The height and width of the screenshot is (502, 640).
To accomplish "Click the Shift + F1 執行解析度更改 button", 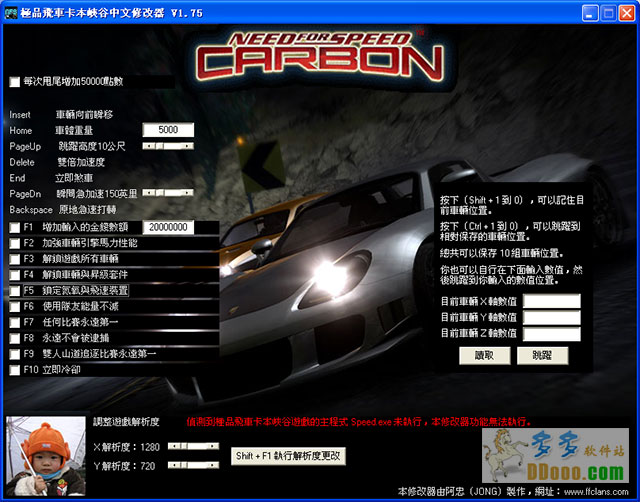I will [288, 456].
